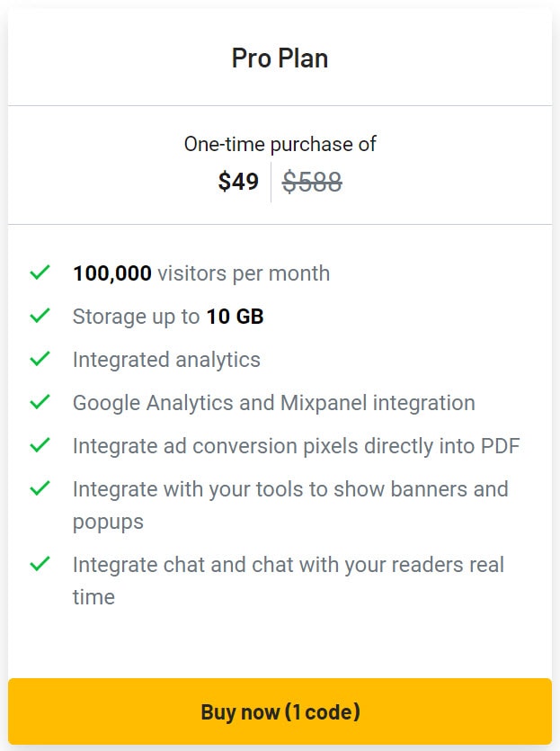Screen dimensions: 560x751
Task: Select the Storage up to 10 GB text
Action: (165, 317)
